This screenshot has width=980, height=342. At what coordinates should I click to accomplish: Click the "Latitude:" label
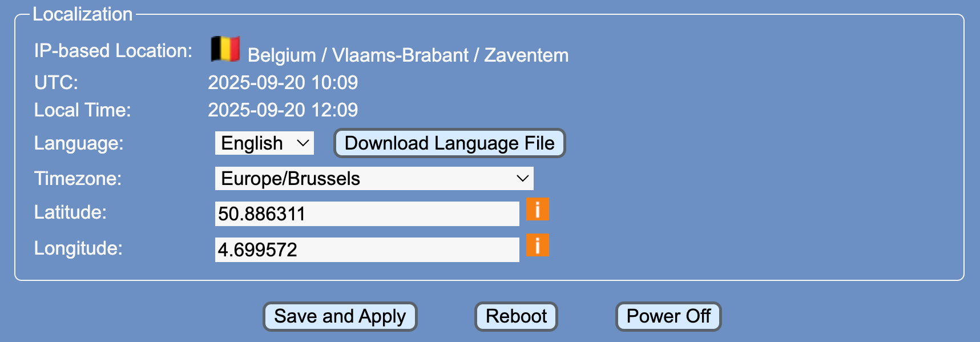[70, 212]
